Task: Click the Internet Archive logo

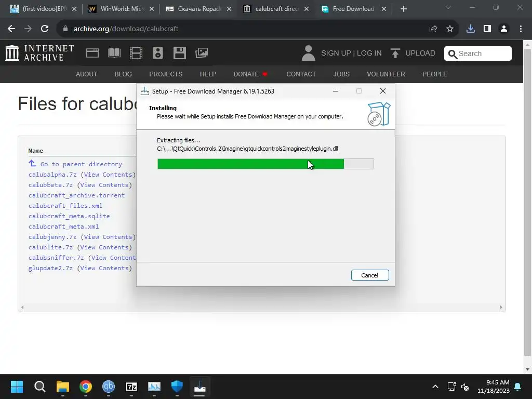Action: click(x=39, y=54)
